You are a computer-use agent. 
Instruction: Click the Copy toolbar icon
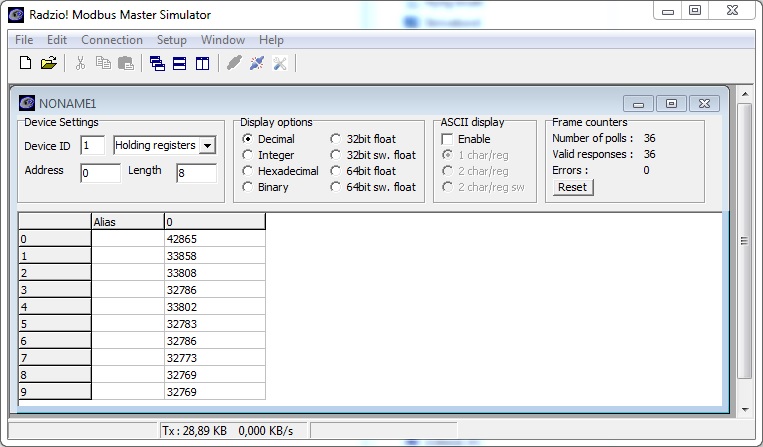103,63
